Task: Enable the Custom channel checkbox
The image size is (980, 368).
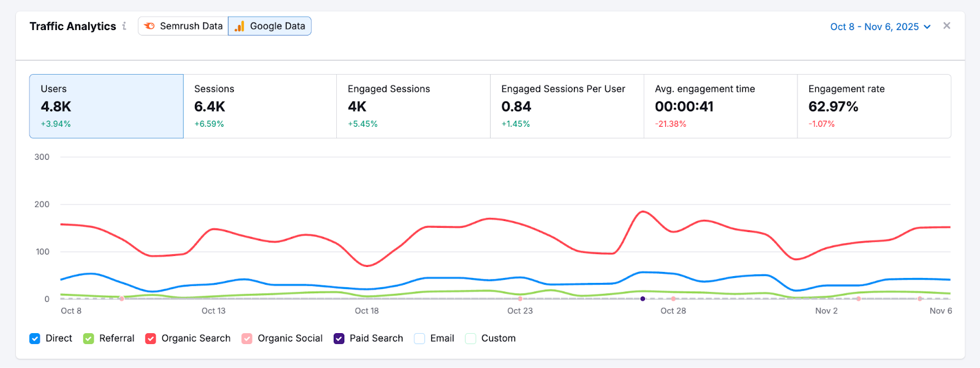Action: pos(470,339)
